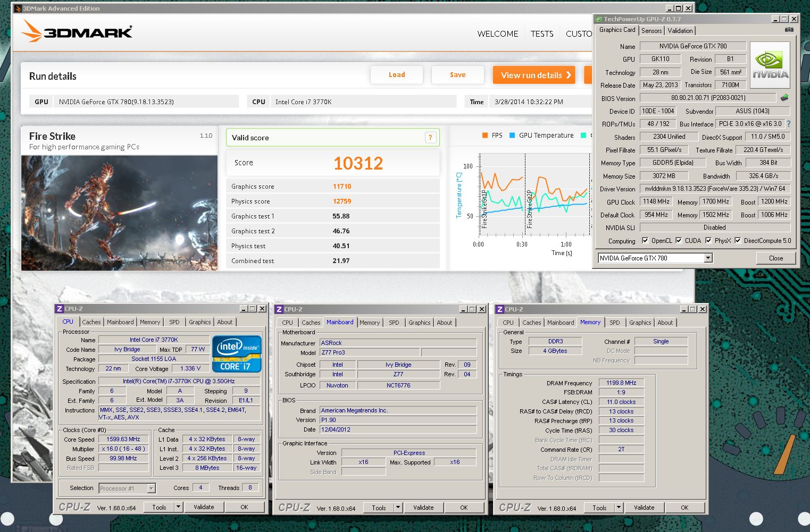The width and height of the screenshot is (810, 532).
Task: Click Graphics score value 11710
Action: (x=342, y=187)
